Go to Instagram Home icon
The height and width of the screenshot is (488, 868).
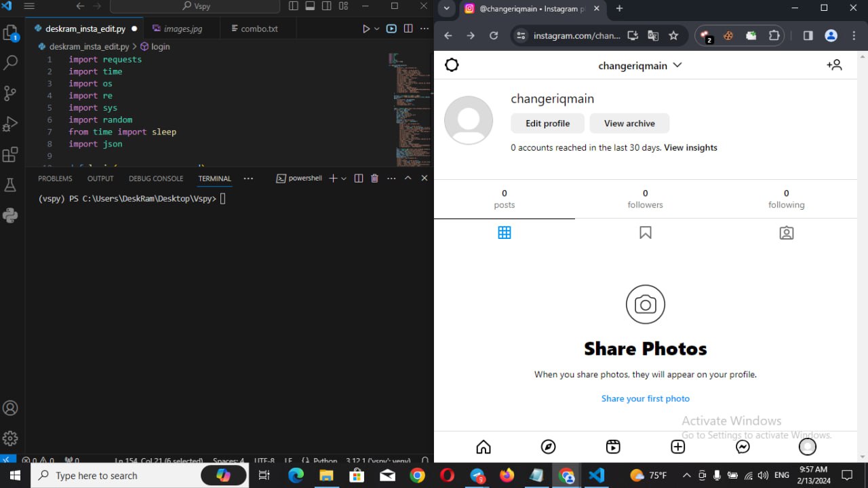tap(484, 447)
